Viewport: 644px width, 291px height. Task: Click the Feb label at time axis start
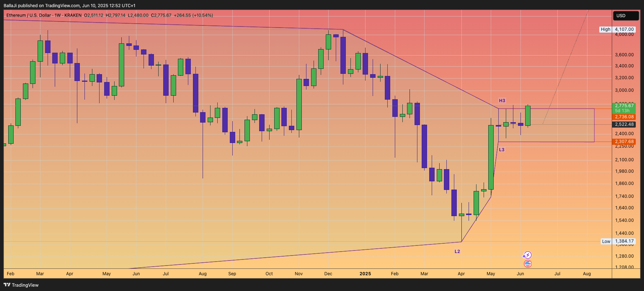pos(11,274)
